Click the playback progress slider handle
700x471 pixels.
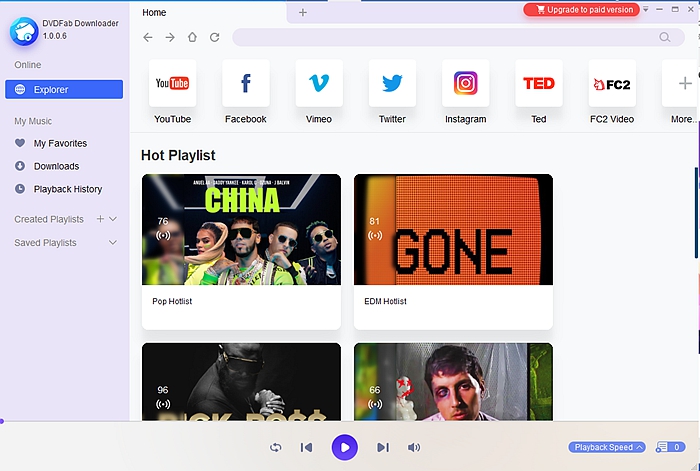pyautogui.click(x=2, y=421)
